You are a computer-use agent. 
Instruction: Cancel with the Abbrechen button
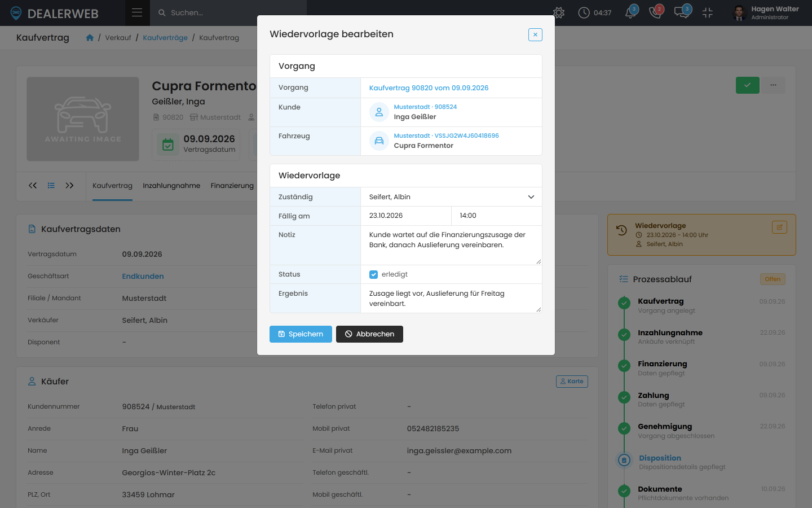pyautogui.click(x=369, y=334)
